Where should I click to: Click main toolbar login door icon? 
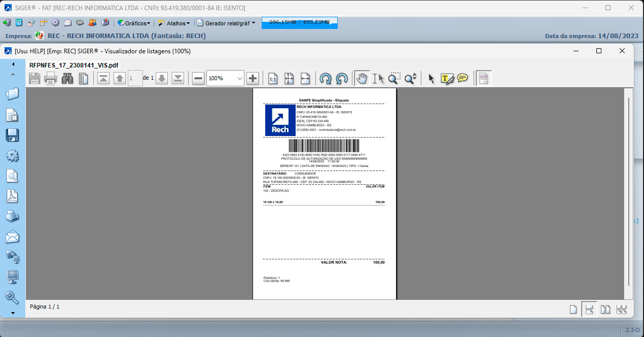tap(7, 23)
